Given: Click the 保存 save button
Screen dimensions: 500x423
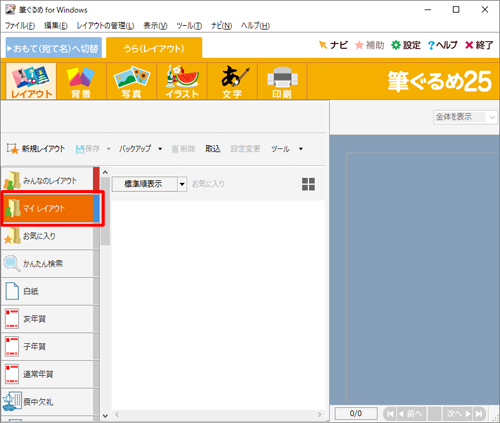Looking at the screenshot, I should click(x=88, y=149).
